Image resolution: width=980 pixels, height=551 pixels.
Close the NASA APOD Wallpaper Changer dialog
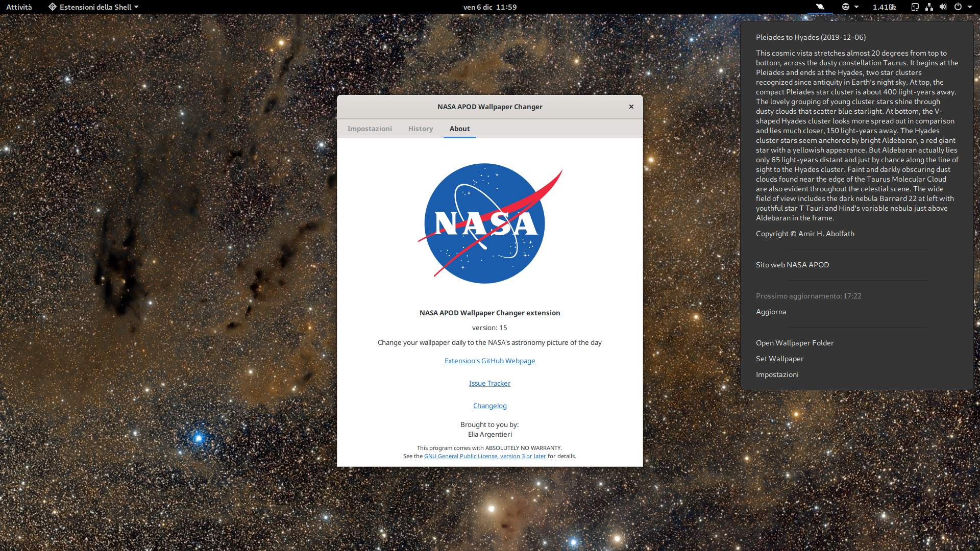point(631,107)
